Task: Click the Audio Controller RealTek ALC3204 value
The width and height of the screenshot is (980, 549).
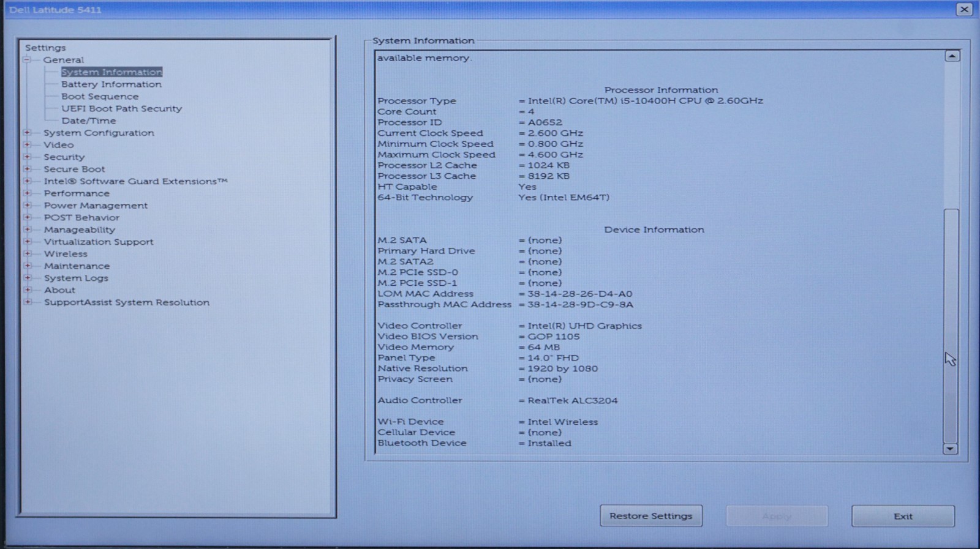Action: click(x=573, y=401)
